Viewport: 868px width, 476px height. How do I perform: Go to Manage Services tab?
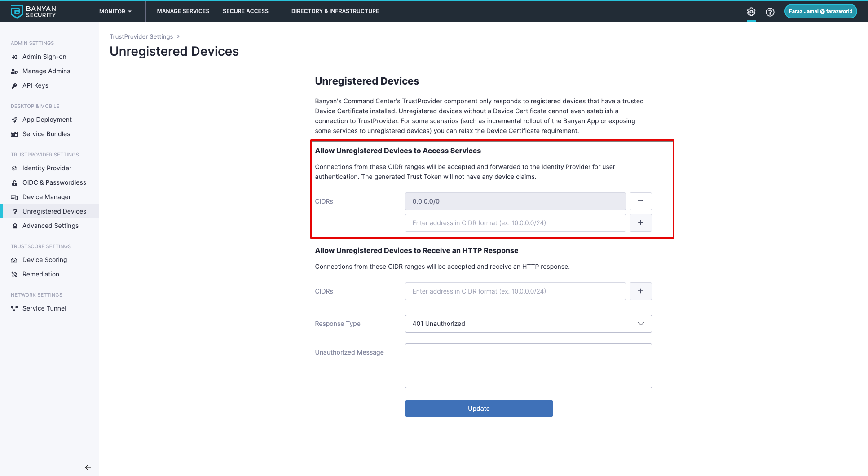pos(183,11)
